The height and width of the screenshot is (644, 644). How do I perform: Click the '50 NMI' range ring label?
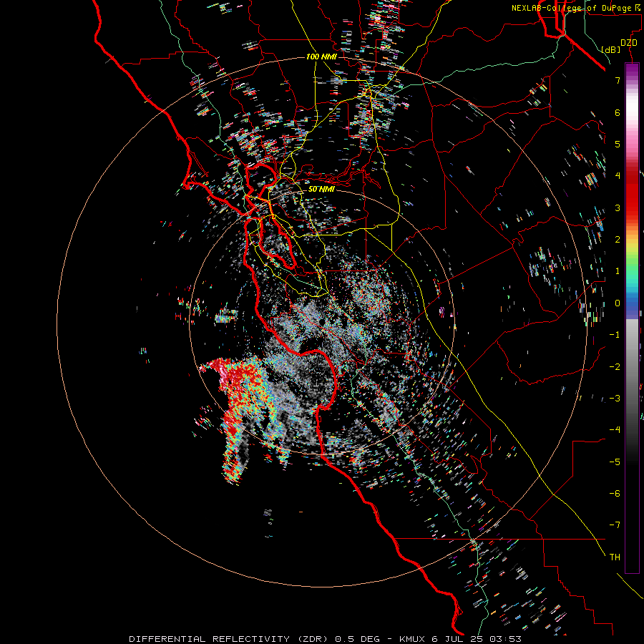pos(321,189)
